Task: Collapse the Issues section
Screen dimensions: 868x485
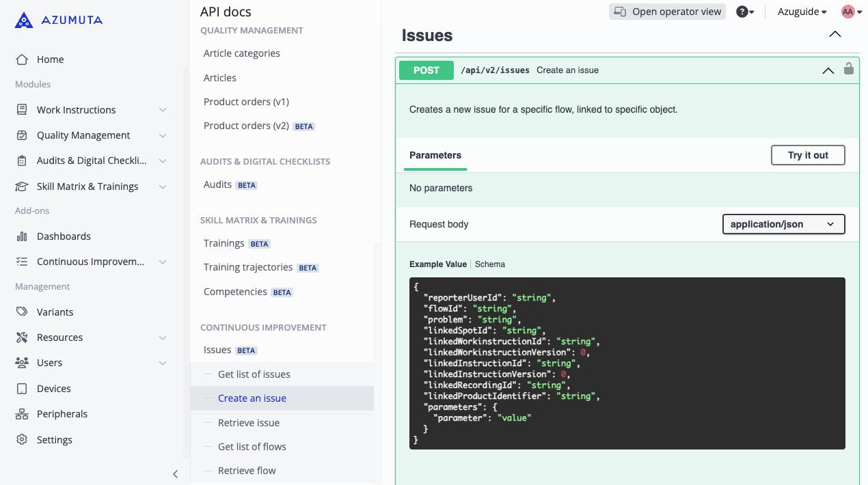Action: point(835,34)
